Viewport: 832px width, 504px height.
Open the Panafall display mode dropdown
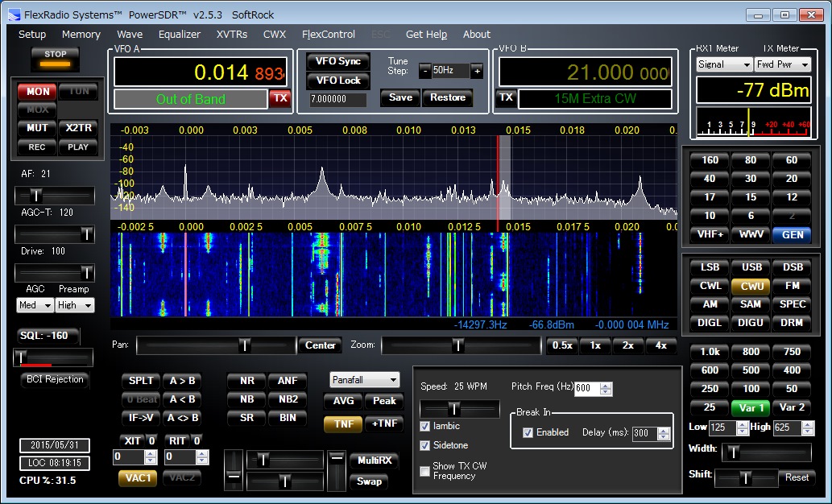click(x=364, y=380)
